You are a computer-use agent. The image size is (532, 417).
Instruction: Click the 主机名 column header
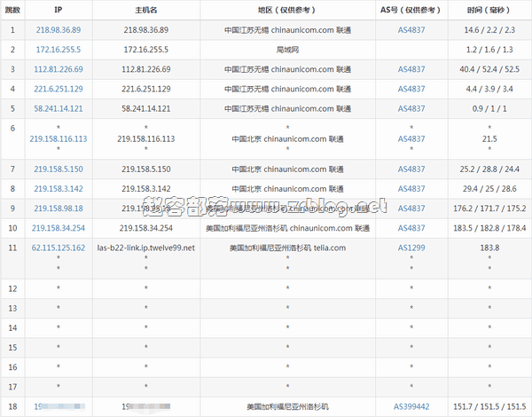(x=146, y=10)
